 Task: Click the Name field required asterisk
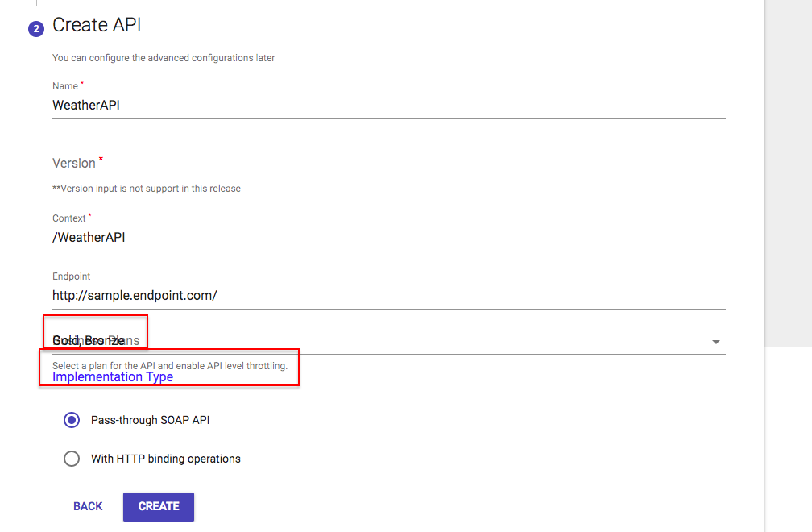(x=81, y=83)
